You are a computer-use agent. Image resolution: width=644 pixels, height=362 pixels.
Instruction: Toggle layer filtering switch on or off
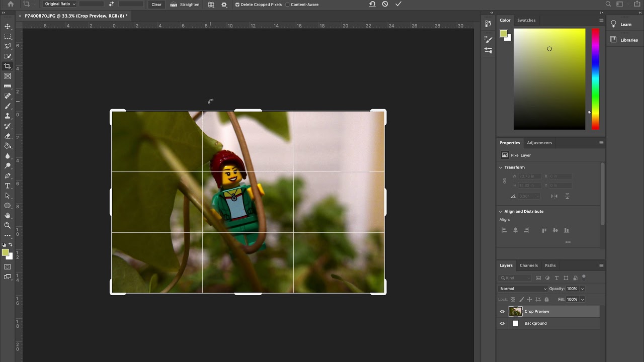pos(584,277)
